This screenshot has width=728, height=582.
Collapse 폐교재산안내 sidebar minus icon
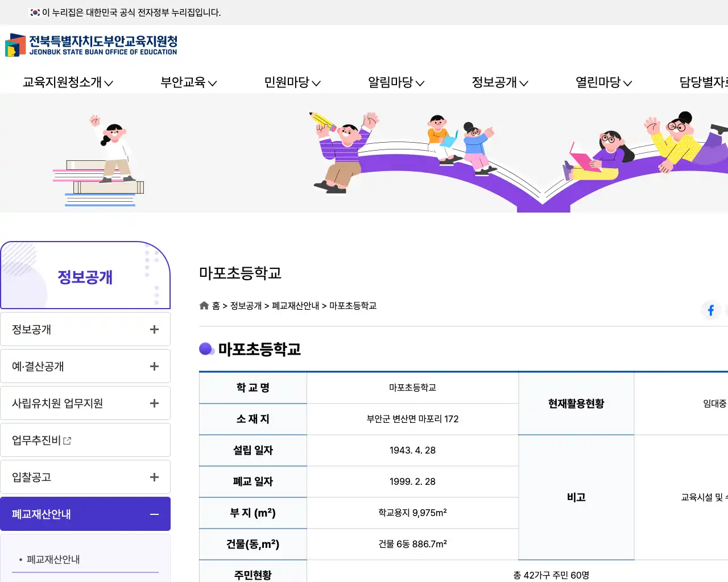click(154, 514)
